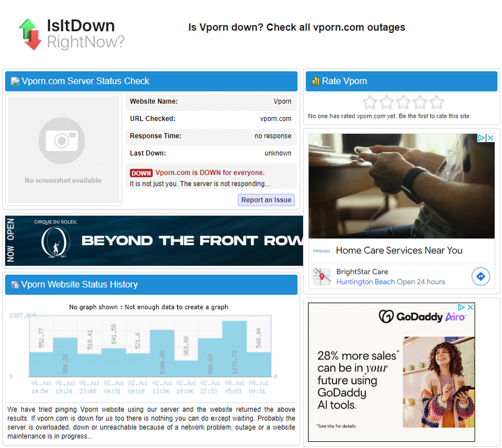Click the 03.Jul 05:03 graph bar

coord(234,349)
